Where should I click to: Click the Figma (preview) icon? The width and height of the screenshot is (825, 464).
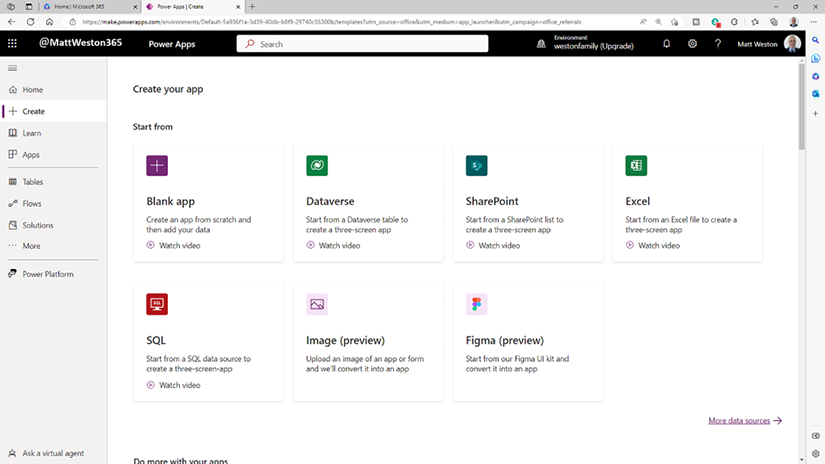pos(476,304)
